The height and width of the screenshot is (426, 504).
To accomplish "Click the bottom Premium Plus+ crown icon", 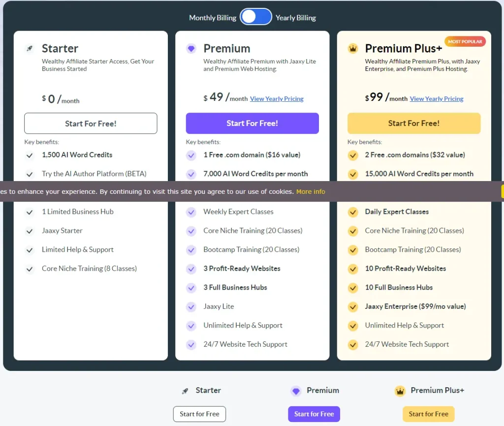I will (400, 391).
